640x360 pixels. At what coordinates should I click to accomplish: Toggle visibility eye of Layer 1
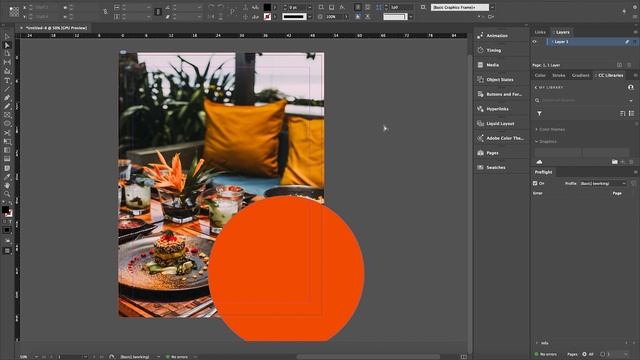coord(534,42)
